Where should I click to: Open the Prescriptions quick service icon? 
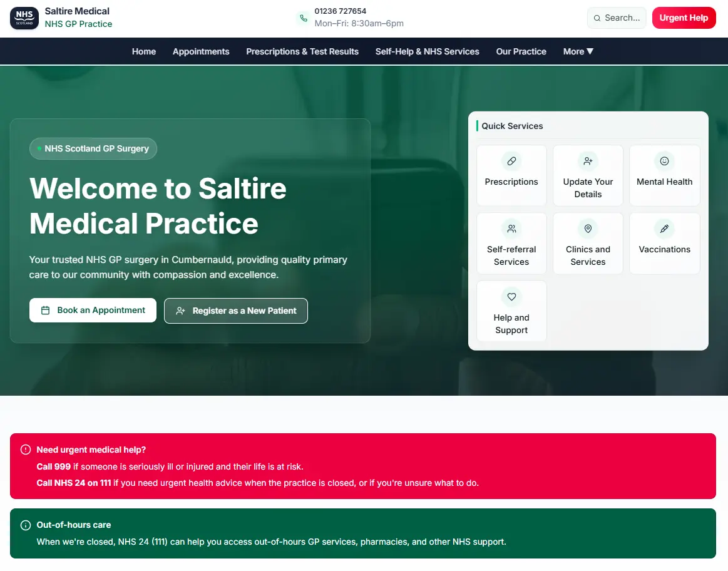point(511,161)
